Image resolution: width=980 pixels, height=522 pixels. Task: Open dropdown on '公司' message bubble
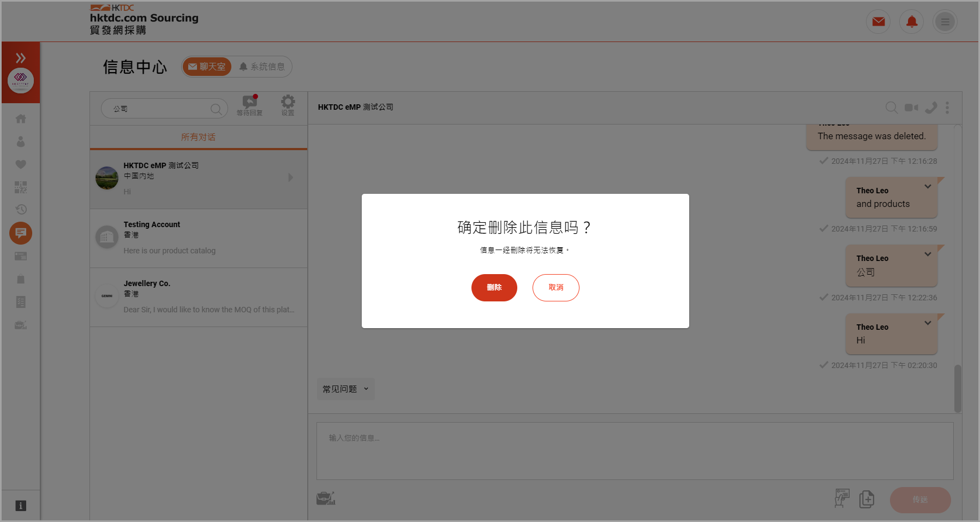click(x=928, y=254)
